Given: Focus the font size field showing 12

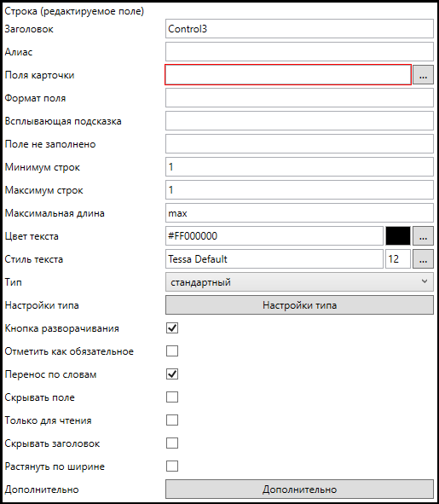Looking at the screenshot, I should click(398, 259).
